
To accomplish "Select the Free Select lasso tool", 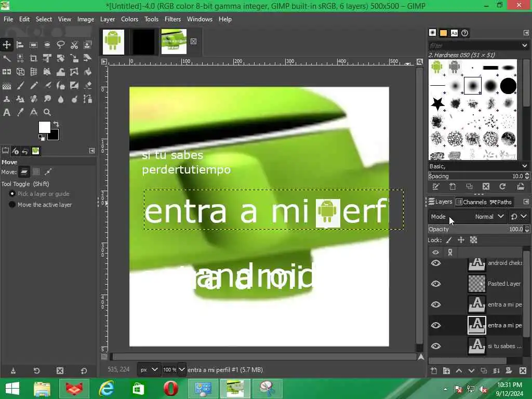I will point(61,45).
